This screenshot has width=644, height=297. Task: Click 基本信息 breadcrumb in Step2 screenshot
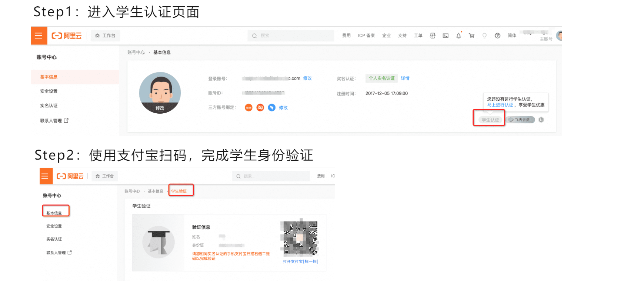point(156,191)
